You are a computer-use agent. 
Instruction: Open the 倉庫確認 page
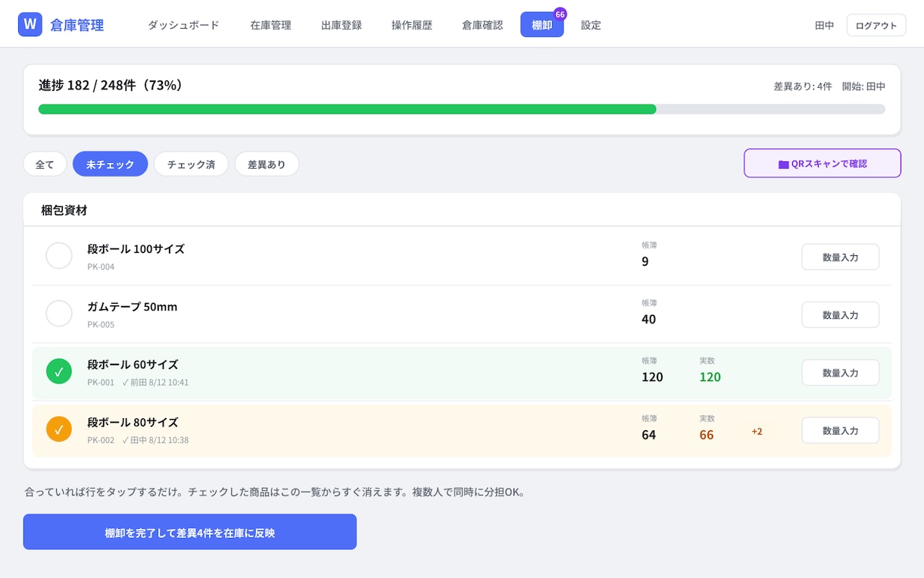pos(482,25)
